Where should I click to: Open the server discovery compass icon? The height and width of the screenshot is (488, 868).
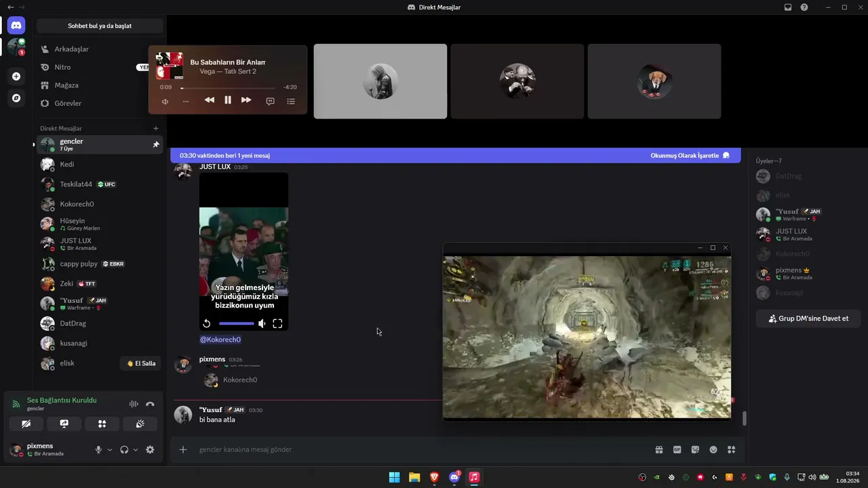[16, 98]
